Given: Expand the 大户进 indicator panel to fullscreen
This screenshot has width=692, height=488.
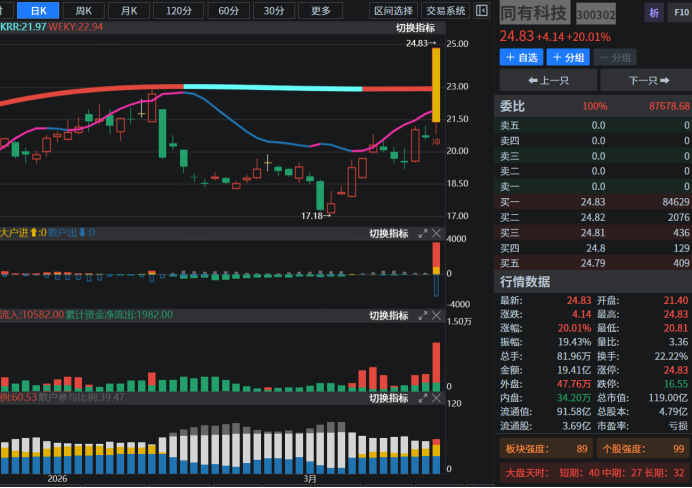Looking at the screenshot, I should [x=422, y=234].
